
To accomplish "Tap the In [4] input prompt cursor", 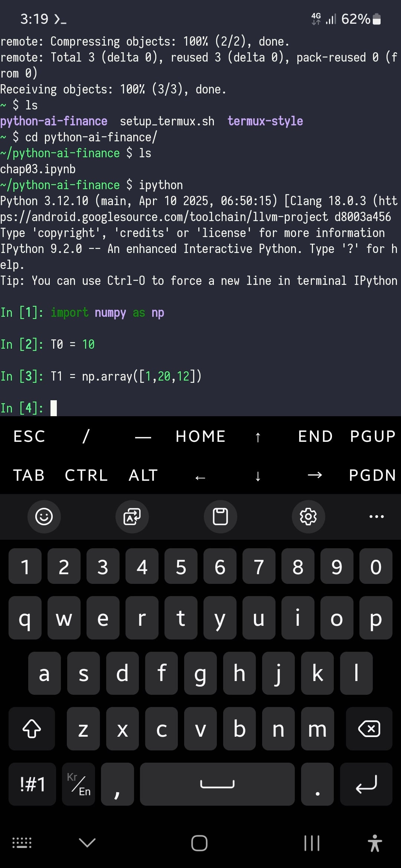I will (54, 408).
